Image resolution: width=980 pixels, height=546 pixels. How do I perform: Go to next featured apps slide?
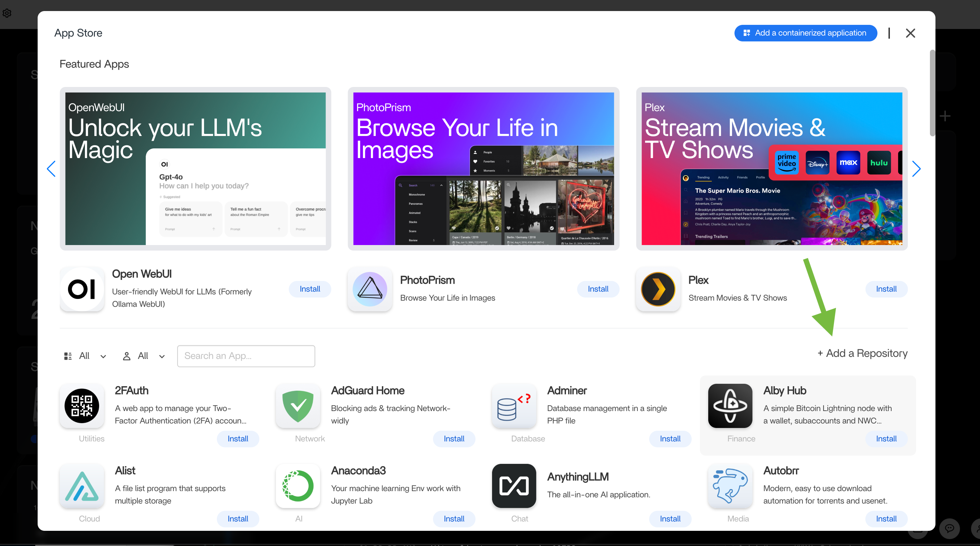pos(916,168)
